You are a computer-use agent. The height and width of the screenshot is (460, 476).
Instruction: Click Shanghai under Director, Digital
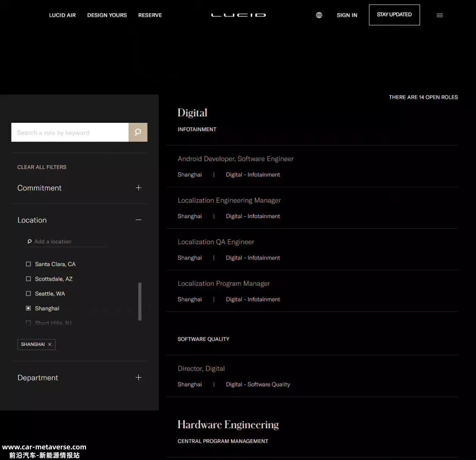190,385
